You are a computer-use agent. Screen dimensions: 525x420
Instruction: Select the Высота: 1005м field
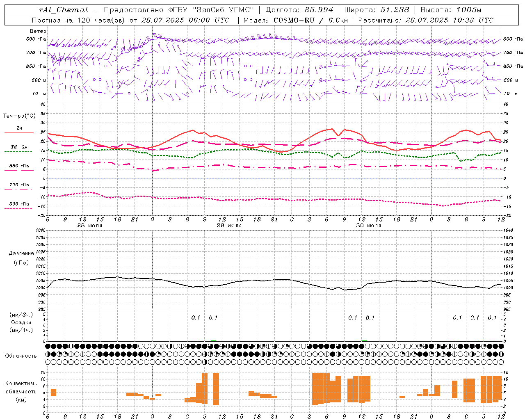(x=451, y=10)
